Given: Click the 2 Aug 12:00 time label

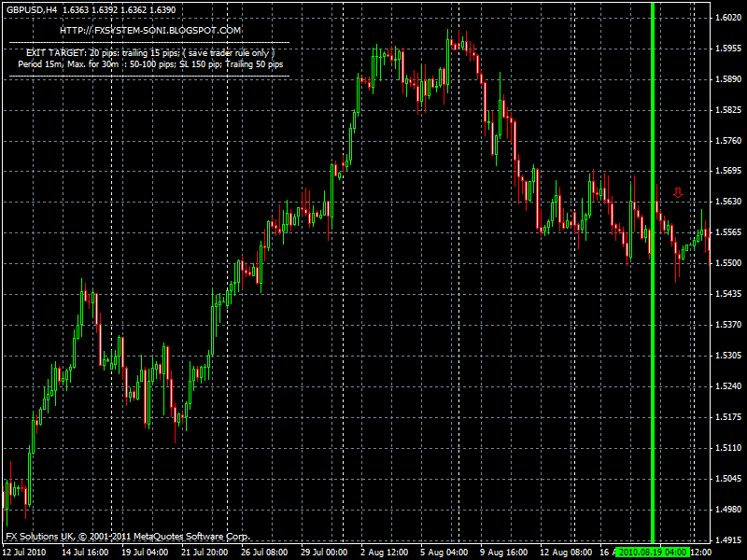Looking at the screenshot, I should (x=385, y=553).
